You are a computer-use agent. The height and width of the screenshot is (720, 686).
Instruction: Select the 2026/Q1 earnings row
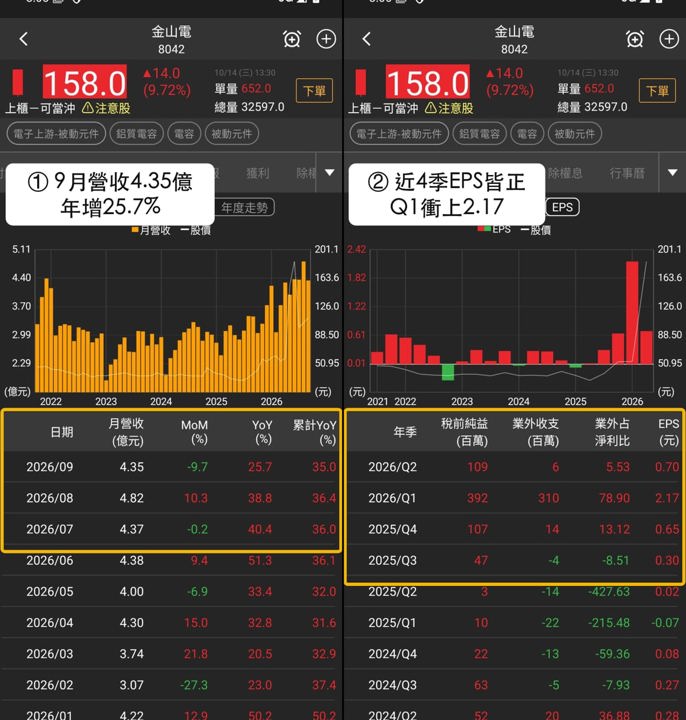coord(514,498)
